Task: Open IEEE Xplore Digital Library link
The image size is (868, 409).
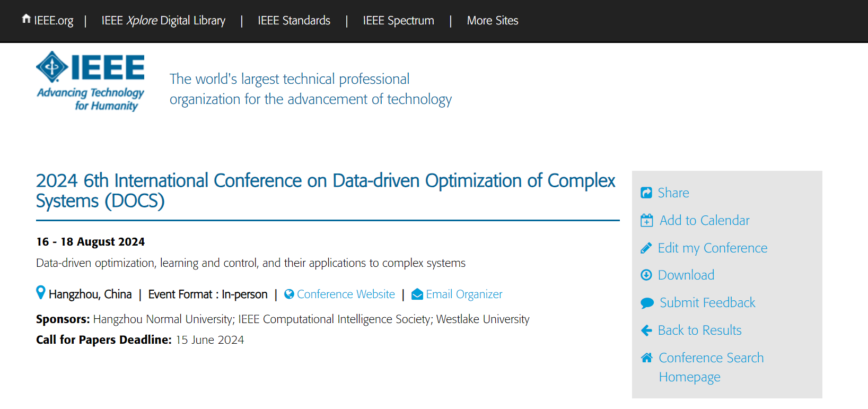Action: tap(163, 20)
